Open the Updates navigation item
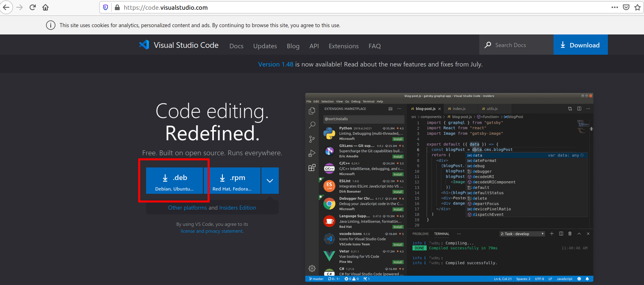This screenshot has width=644, height=285. tap(265, 46)
